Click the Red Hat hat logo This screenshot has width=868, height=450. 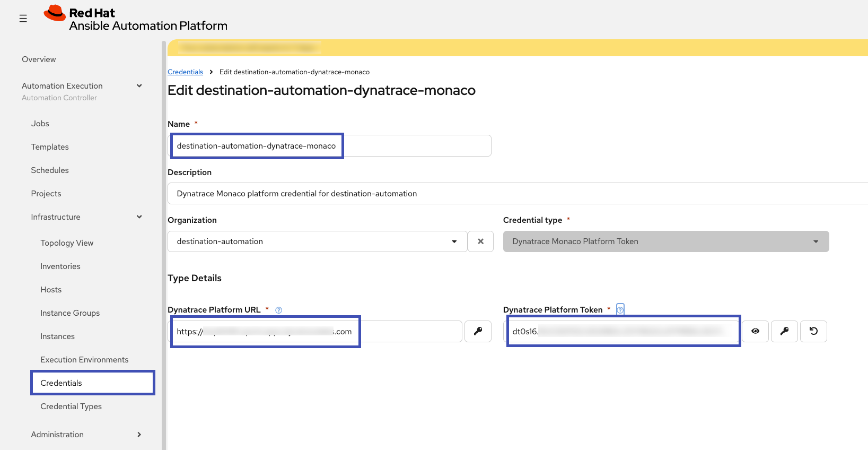(55, 13)
